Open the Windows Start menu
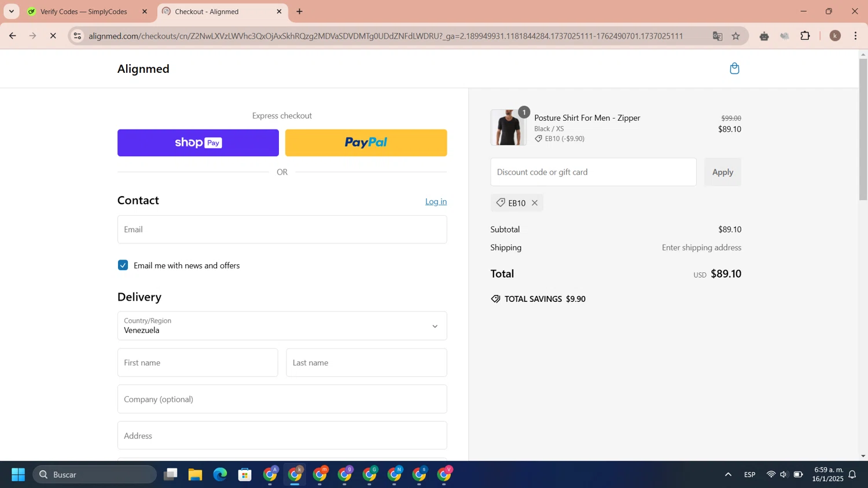 click(x=18, y=475)
